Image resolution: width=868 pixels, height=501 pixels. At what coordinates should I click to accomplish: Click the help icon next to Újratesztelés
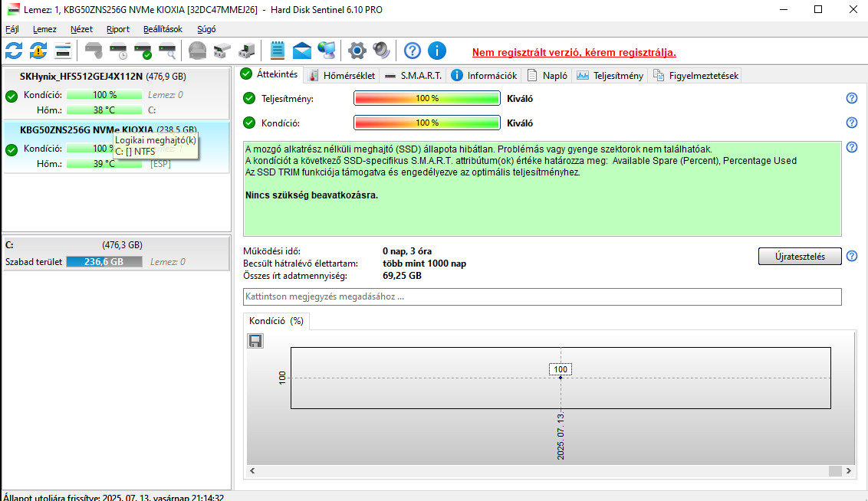coord(852,256)
